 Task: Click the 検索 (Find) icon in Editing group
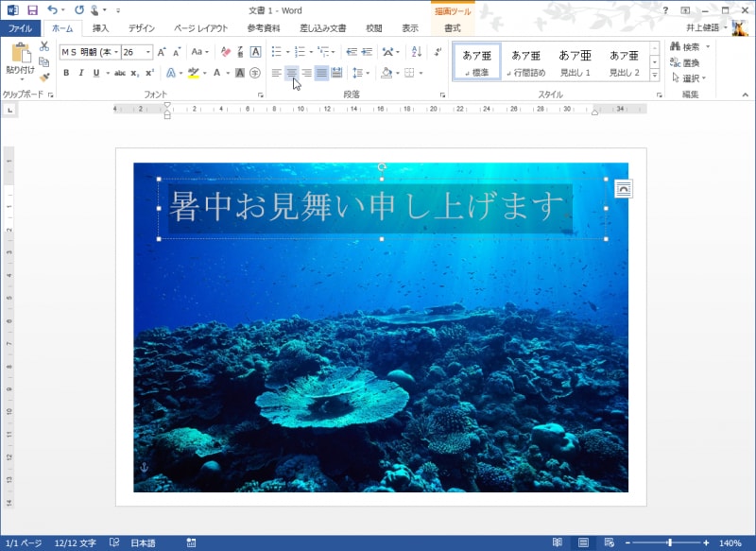pos(688,47)
